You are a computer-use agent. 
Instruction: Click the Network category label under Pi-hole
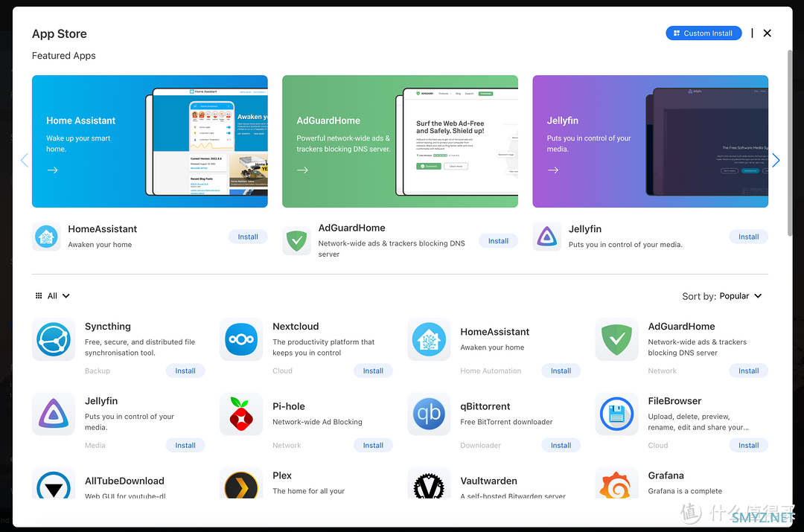[x=287, y=446]
